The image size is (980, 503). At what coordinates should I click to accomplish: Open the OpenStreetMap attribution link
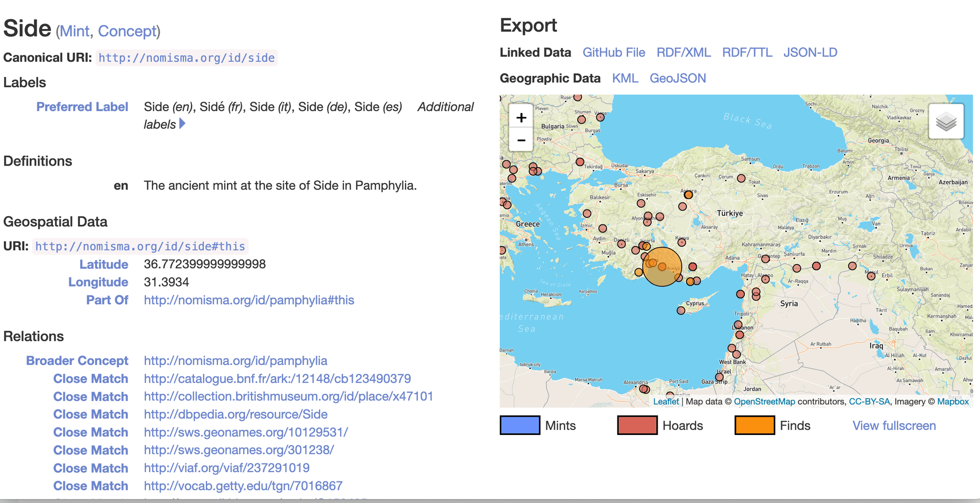764,402
